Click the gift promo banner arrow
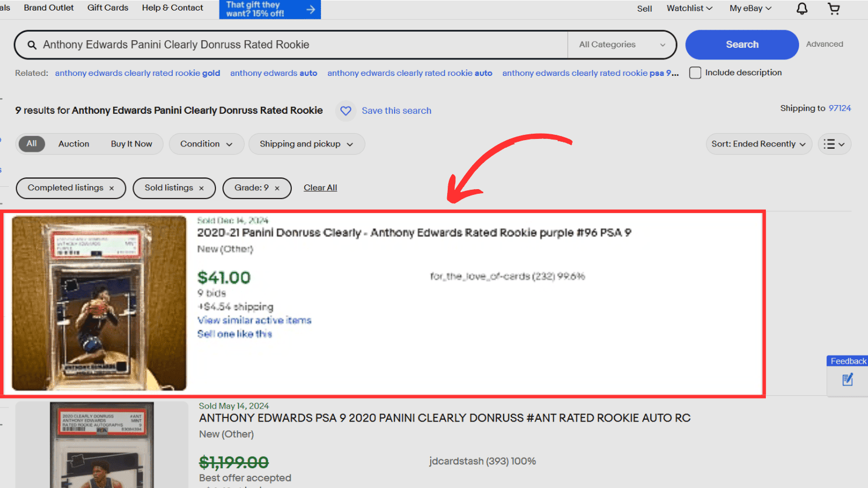This screenshot has height=488, width=868. click(311, 9)
